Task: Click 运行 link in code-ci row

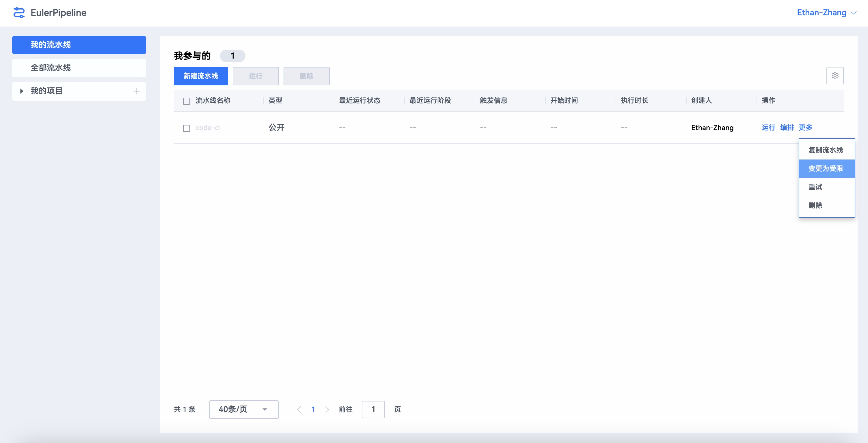Action: point(768,127)
